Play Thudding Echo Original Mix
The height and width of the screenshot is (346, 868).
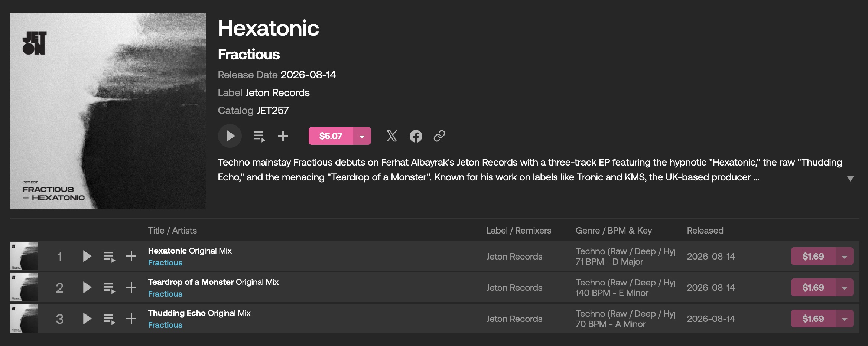87,319
